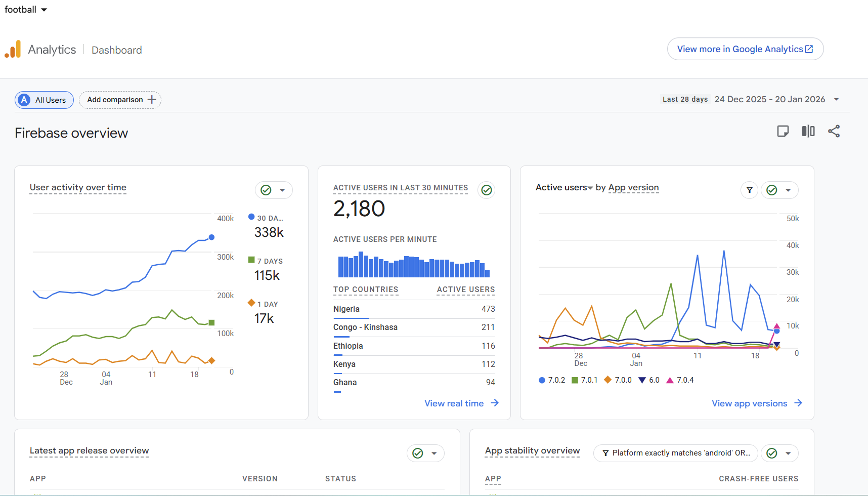This screenshot has width=868, height=496.
Task: Click the Platform exactly matches android filter chip
Action: 676,453
